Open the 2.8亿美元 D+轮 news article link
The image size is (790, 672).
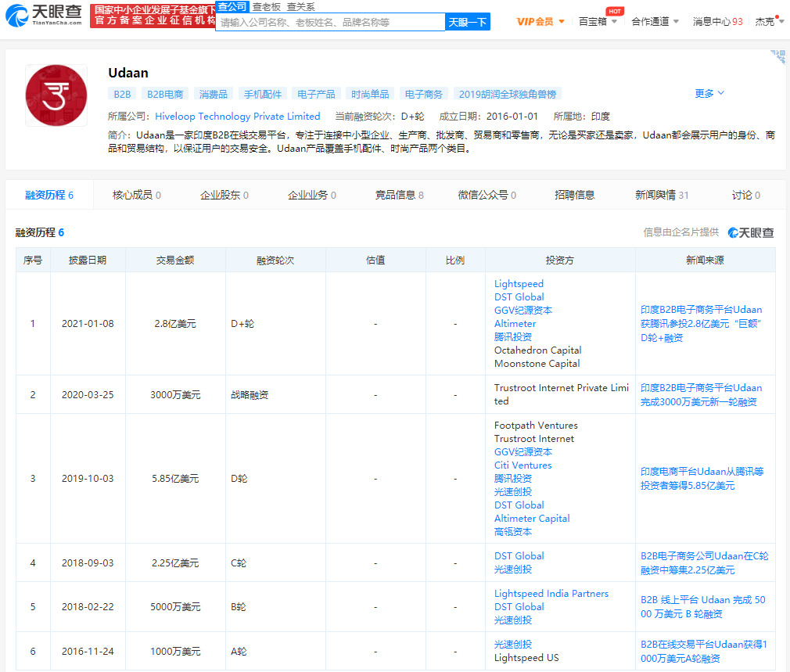tap(701, 323)
